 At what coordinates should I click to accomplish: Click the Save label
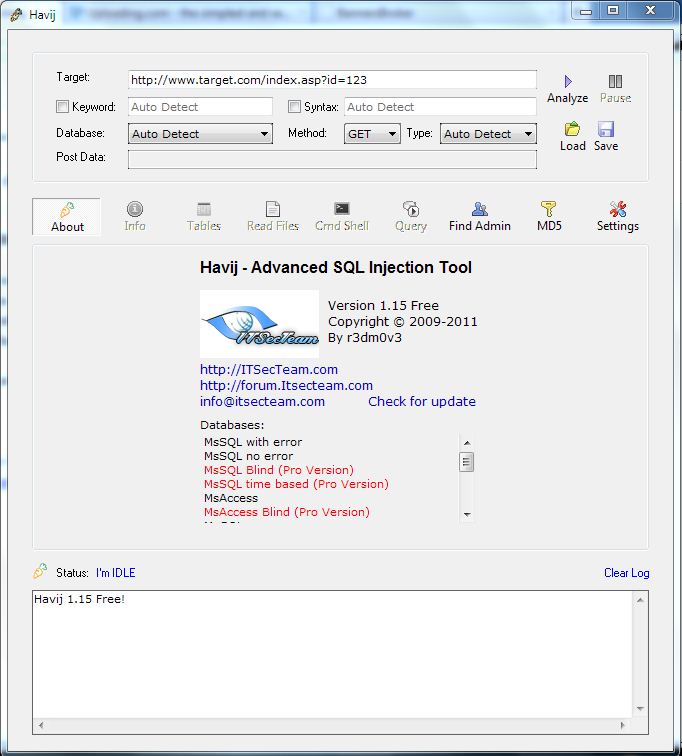pos(606,146)
